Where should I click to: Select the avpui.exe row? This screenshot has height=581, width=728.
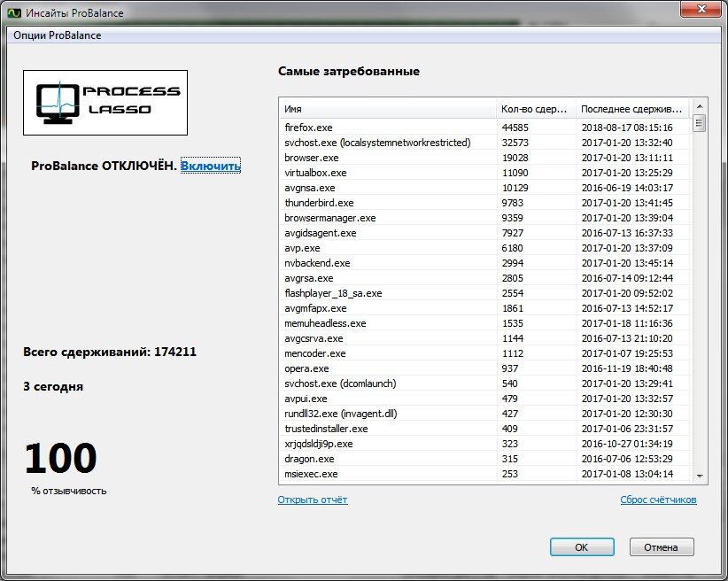click(x=485, y=399)
